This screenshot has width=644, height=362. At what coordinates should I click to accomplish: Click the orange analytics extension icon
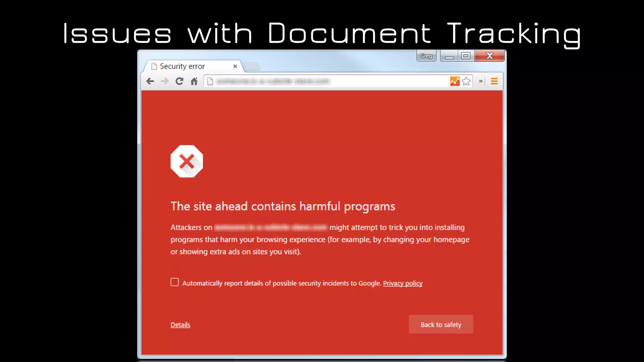[x=455, y=81]
